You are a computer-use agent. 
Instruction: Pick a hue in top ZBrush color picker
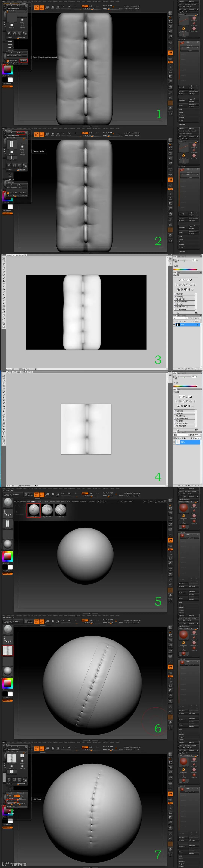click(x=8, y=69)
